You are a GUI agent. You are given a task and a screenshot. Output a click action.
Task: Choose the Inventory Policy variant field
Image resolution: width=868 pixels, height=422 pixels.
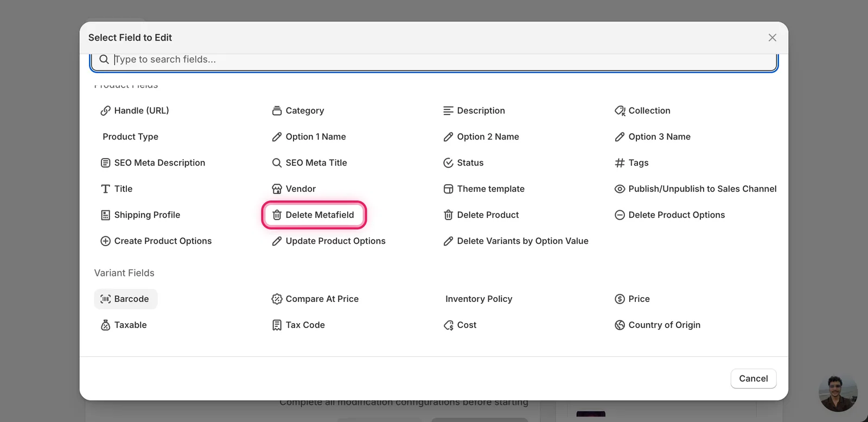pyautogui.click(x=478, y=299)
